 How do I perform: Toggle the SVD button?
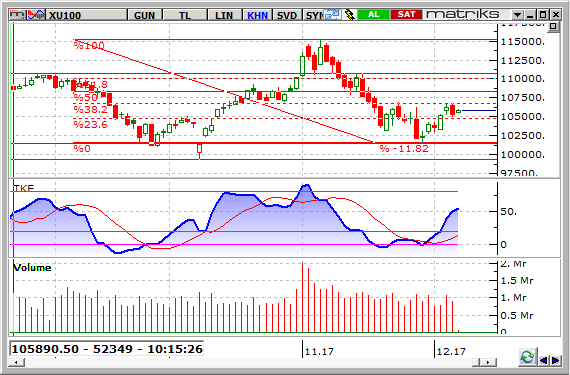coord(287,15)
